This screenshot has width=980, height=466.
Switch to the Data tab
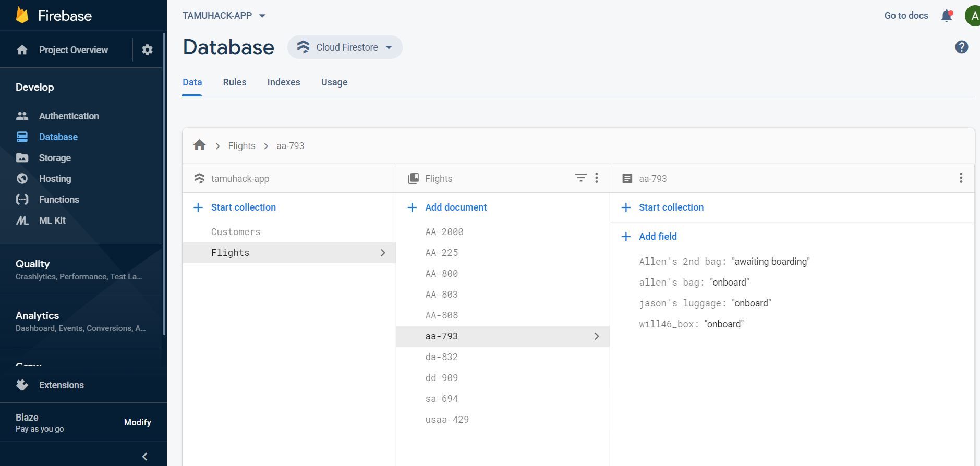pyautogui.click(x=192, y=82)
